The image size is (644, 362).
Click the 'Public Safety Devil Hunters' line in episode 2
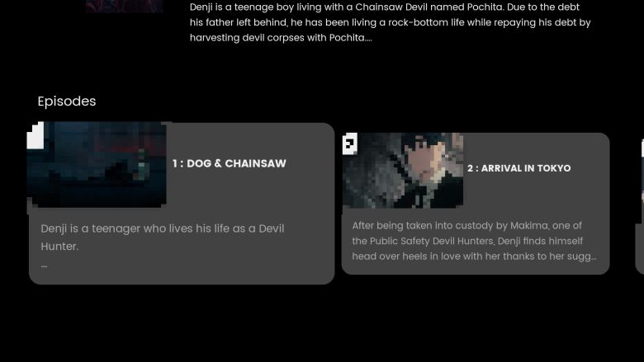click(x=467, y=241)
